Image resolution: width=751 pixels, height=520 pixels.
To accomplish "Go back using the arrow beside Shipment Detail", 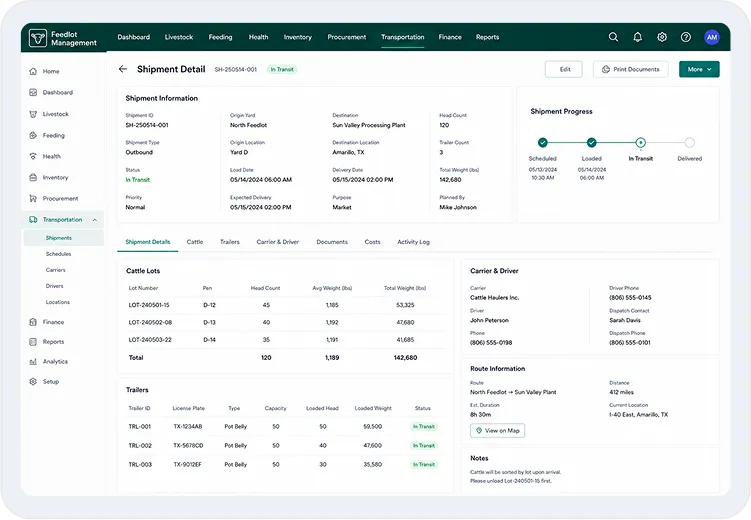I will click(x=123, y=69).
